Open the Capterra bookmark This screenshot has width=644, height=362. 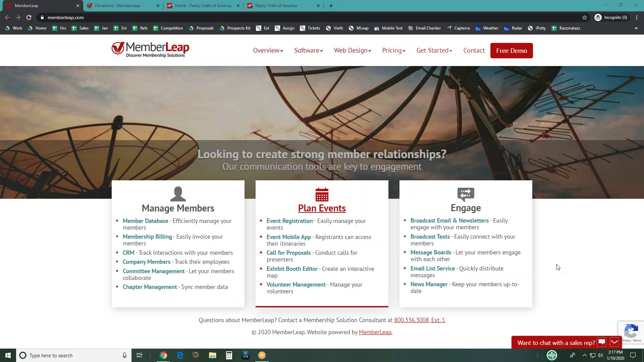click(x=458, y=28)
